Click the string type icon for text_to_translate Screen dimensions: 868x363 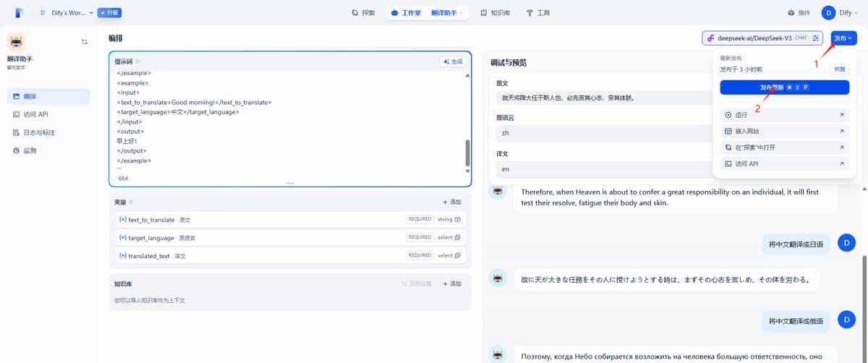457,219
